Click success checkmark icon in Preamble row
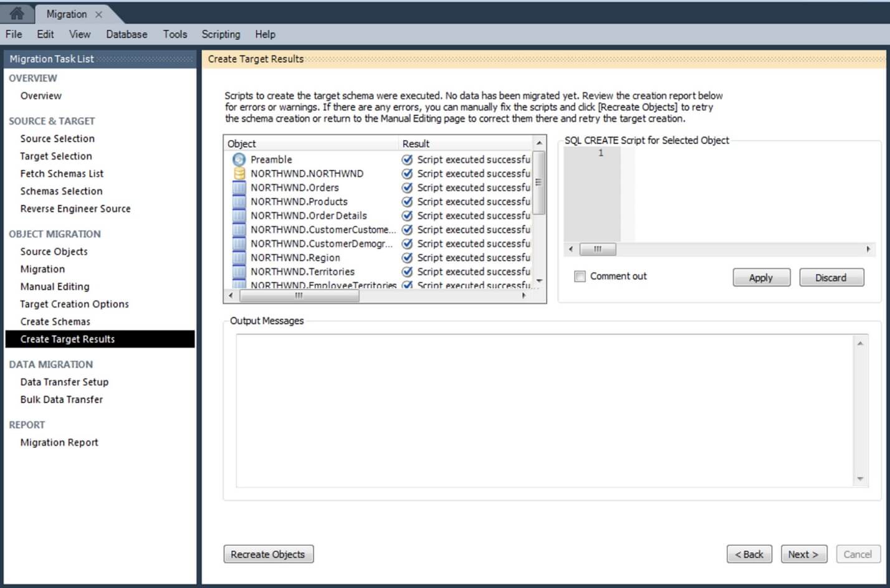This screenshot has width=890, height=588. point(407,159)
